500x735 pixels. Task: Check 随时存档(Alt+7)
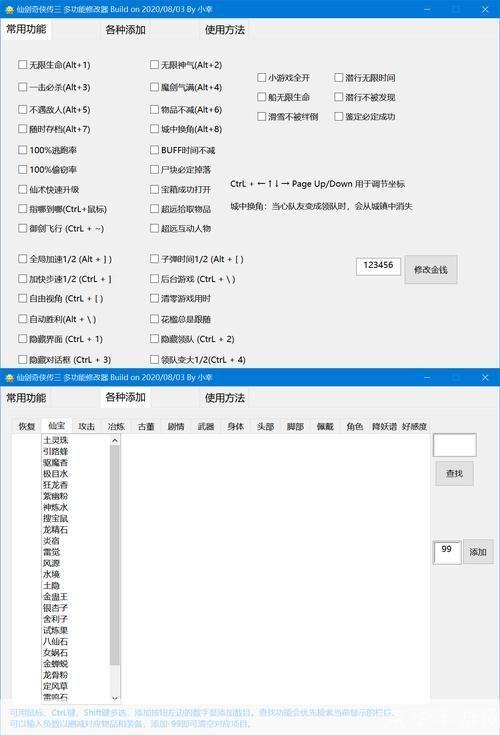pos(22,128)
